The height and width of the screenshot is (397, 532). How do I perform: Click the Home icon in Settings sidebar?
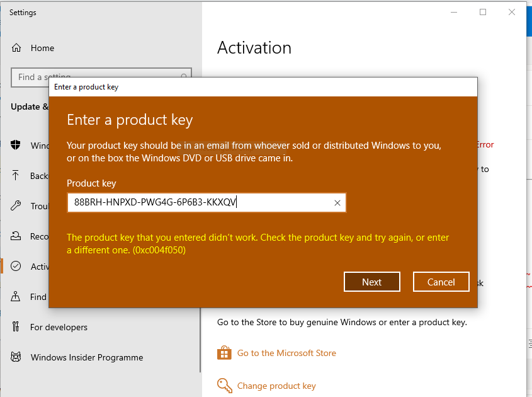point(16,48)
